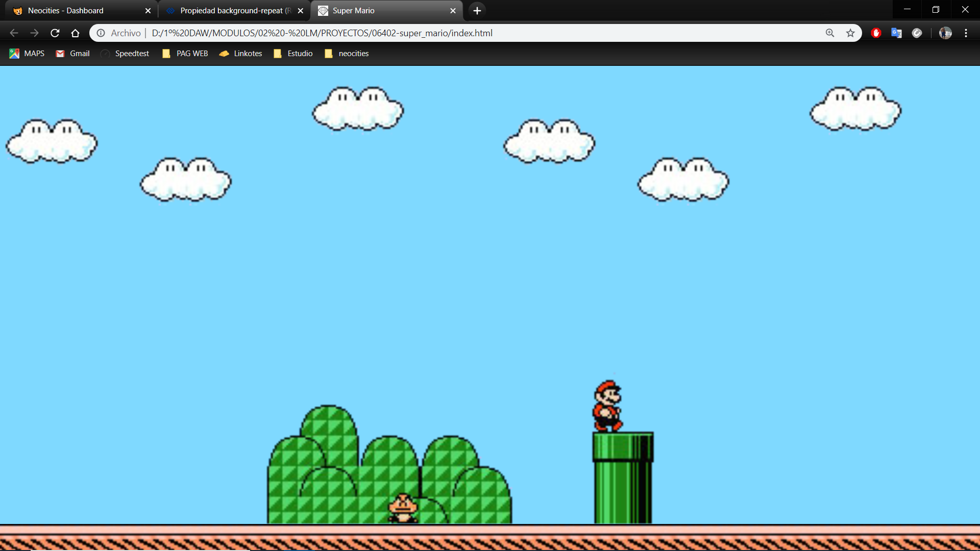The height and width of the screenshot is (551, 980).
Task: Select the Super Mario tab
Action: pyautogui.click(x=386, y=11)
